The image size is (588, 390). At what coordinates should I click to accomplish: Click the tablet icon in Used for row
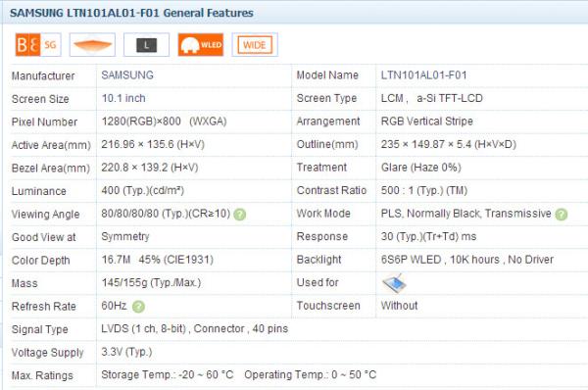click(x=394, y=283)
